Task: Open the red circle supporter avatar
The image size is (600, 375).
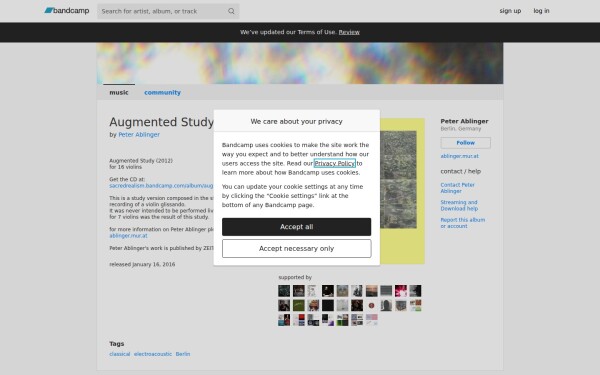Action: (x=372, y=305)
